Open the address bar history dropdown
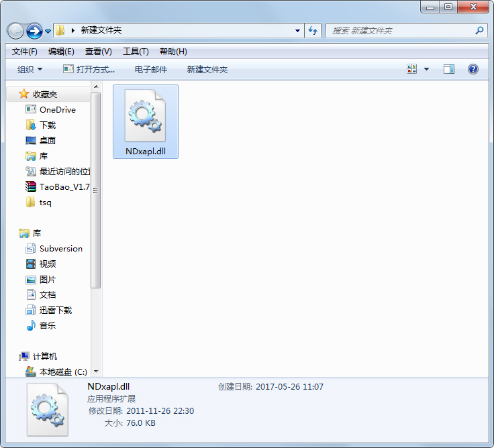This screenshot has width=494, height=448. pyautogui.click(x=297, y=31)
